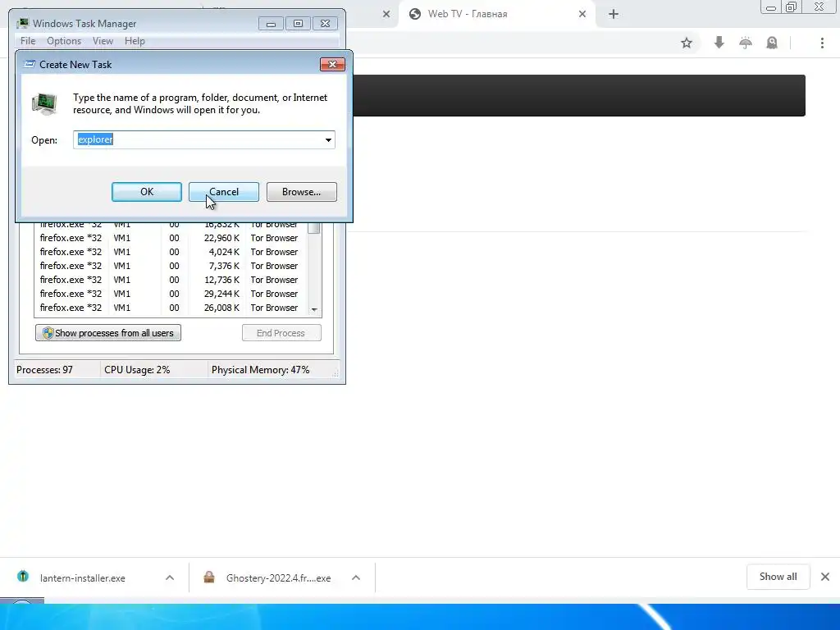This screenshot has width=840, height=630.
Task: Click the Task Manager title bar icon
Action: point(22,24)
